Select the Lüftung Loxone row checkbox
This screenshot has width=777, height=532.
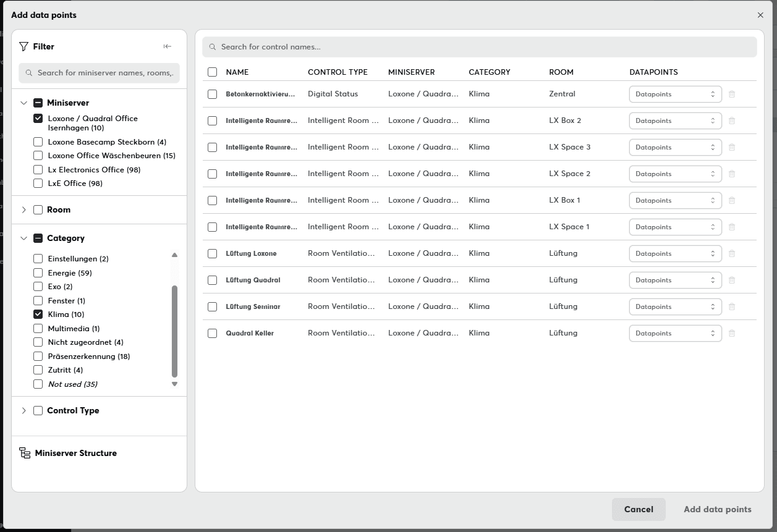pyautogui.click(x=213, y=253)
